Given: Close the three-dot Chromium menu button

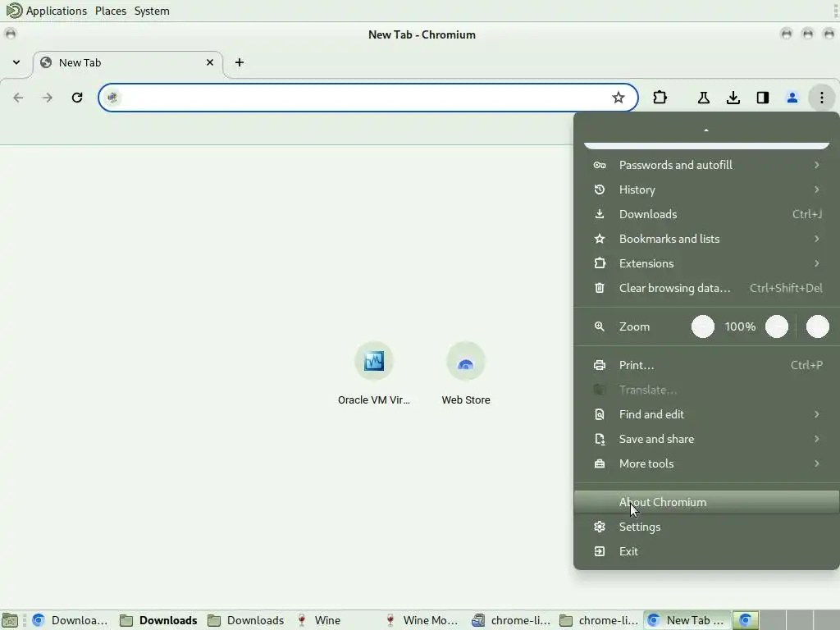Looking at the screenshot, I should pyautogui.click(x=822, y=98).
